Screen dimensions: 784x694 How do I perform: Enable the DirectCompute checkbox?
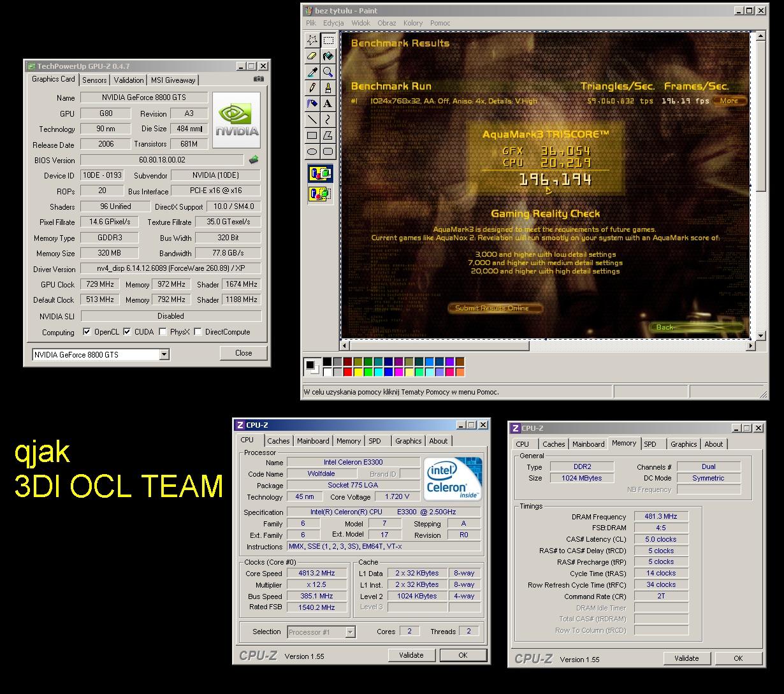click(198, 332)
